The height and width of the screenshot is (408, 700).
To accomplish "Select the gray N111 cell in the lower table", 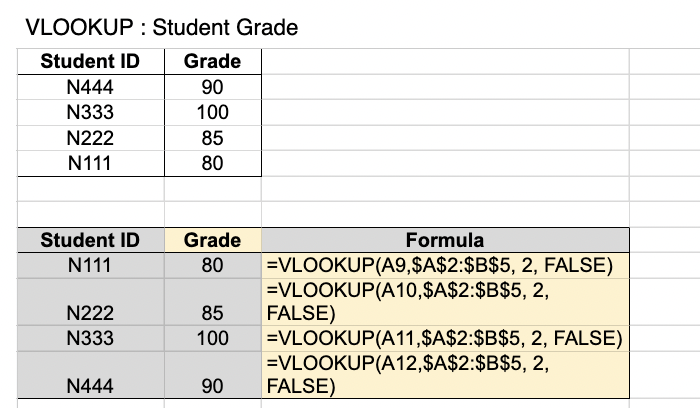I will pos(89,266).
